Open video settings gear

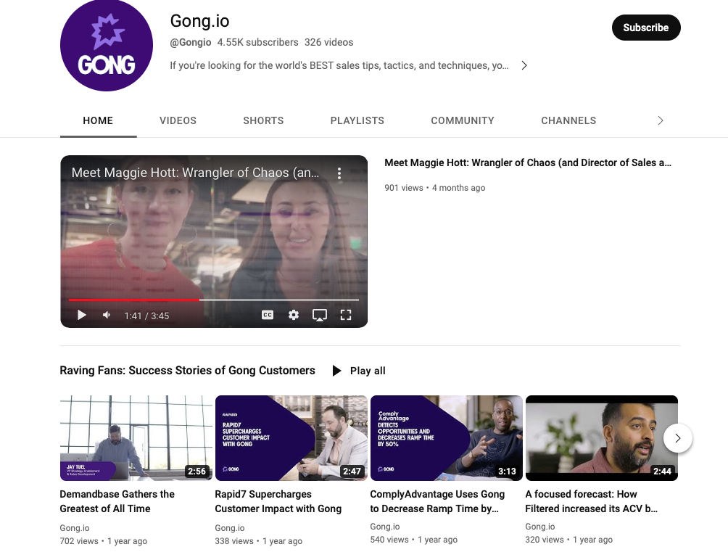[294, 315]
